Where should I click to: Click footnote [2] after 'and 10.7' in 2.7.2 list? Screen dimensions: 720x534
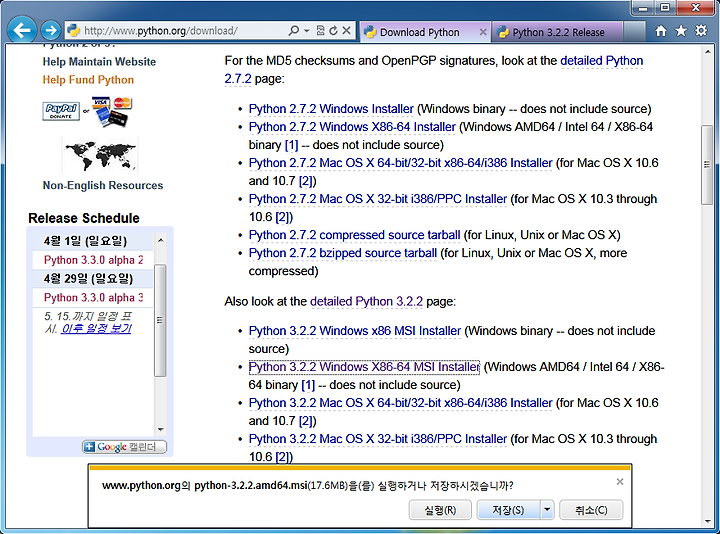(x=307, y=181)
